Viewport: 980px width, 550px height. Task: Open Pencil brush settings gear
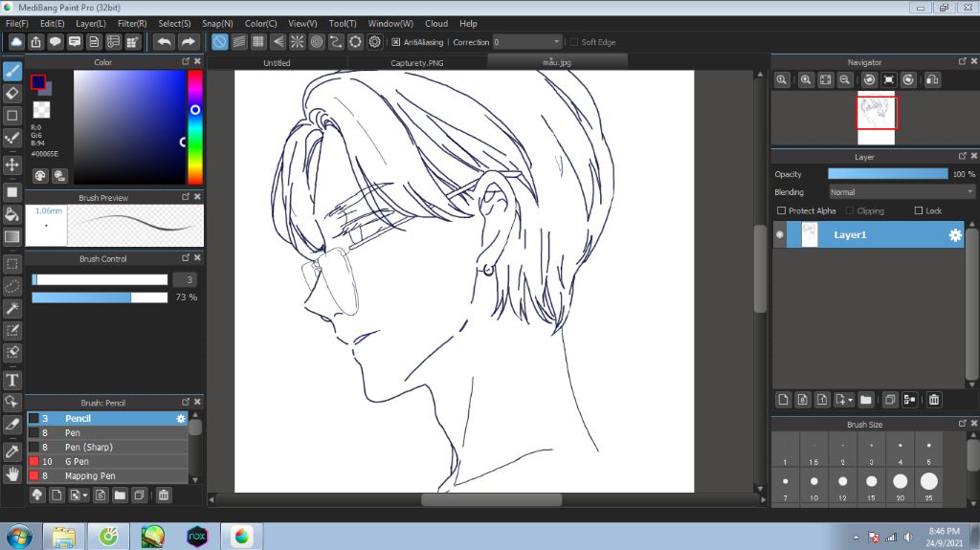[181, 418]
